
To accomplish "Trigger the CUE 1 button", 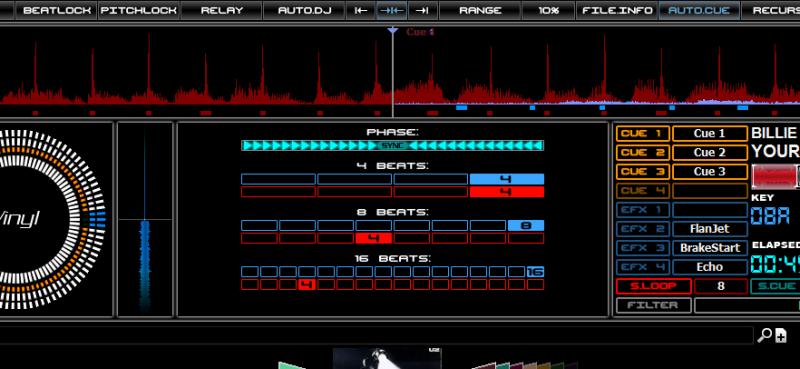I will click(x=643, y=134).
